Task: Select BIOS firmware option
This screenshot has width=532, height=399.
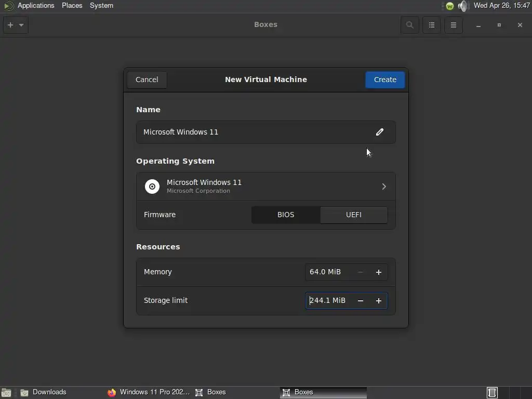Action: point(286,215)
